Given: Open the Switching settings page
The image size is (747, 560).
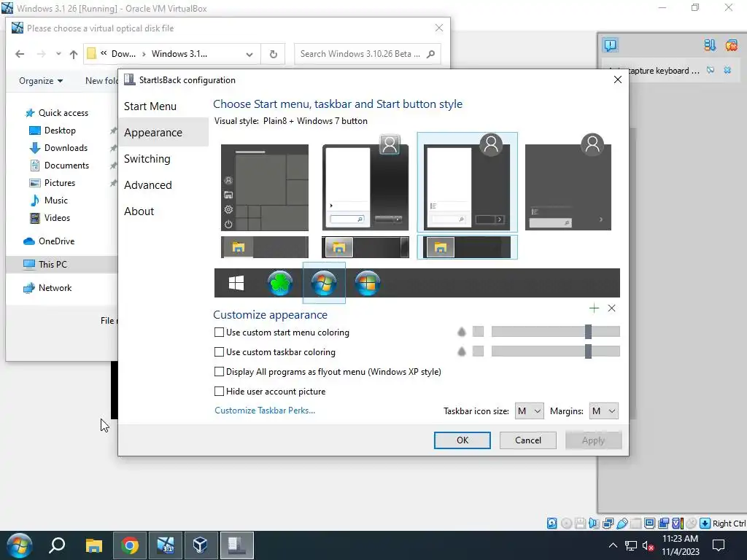Looking at the screenshot, I should coord(147,158).
